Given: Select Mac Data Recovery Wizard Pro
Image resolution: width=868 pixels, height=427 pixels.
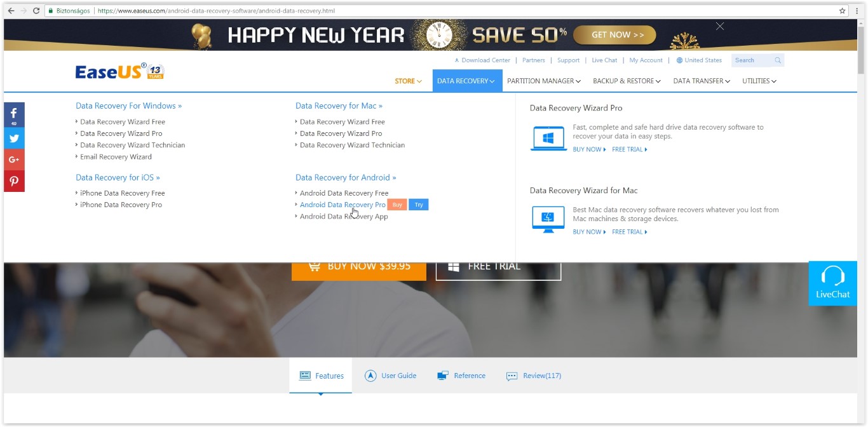Looking at the screenshot, I should (341, 133).
